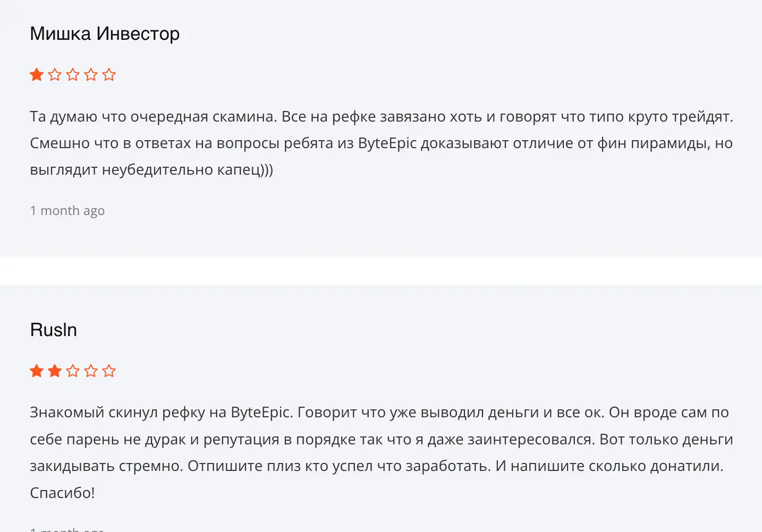Select the third star icon under Мишка Инвестор
The width and height of the screenshot is (762, 532).
tap(72, 75)
